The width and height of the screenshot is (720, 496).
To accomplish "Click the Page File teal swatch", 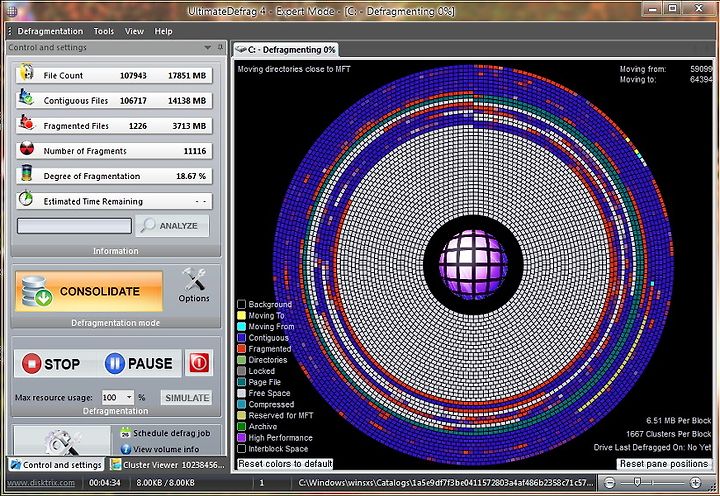I will 241,382.
